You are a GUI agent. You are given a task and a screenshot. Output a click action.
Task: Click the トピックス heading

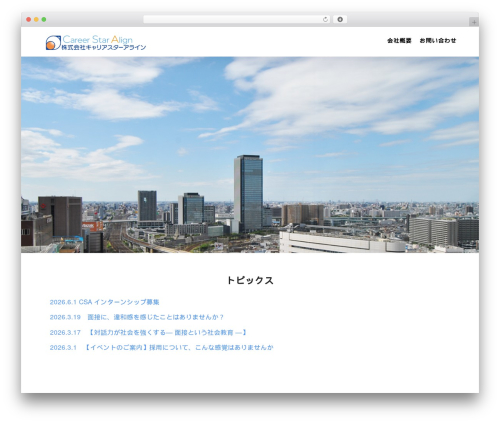[x=250, y=280]
